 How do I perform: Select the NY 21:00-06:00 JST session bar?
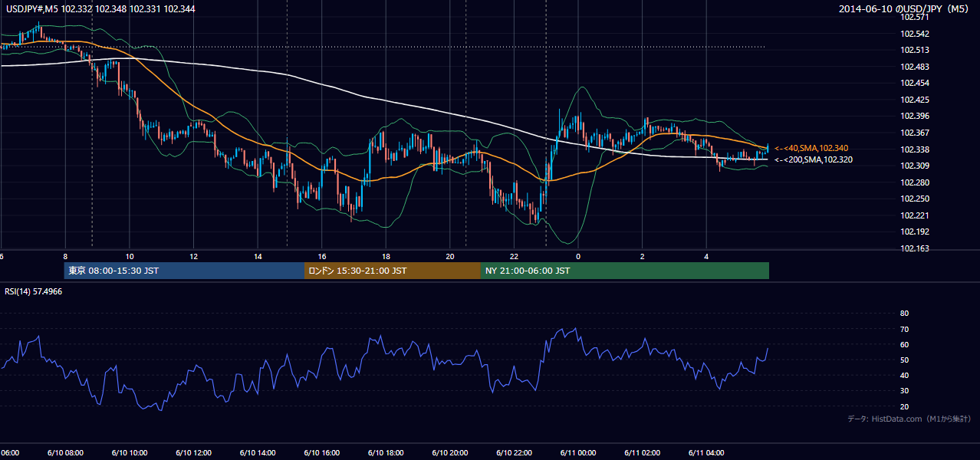[x=625, y=271]
